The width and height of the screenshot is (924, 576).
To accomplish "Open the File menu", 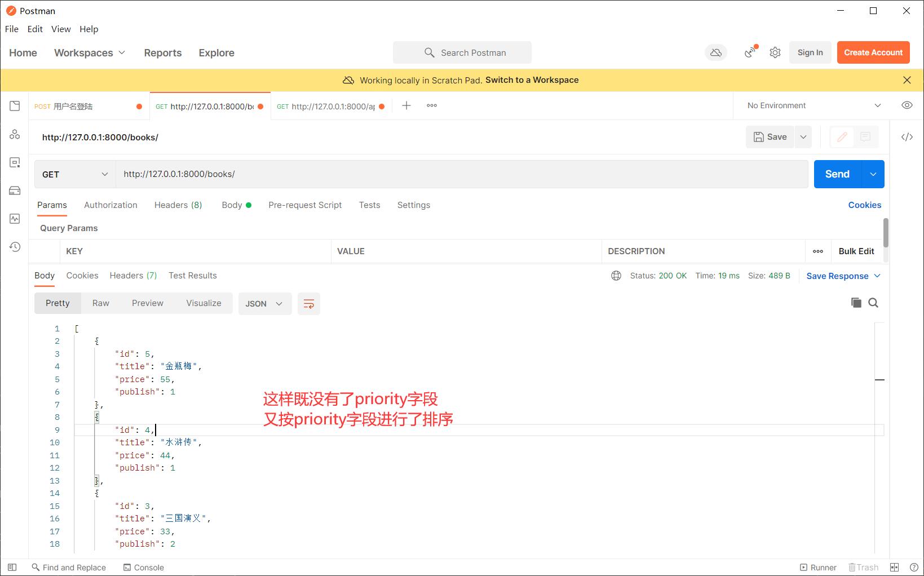I will pyautogui.click(x=11, y=29).
